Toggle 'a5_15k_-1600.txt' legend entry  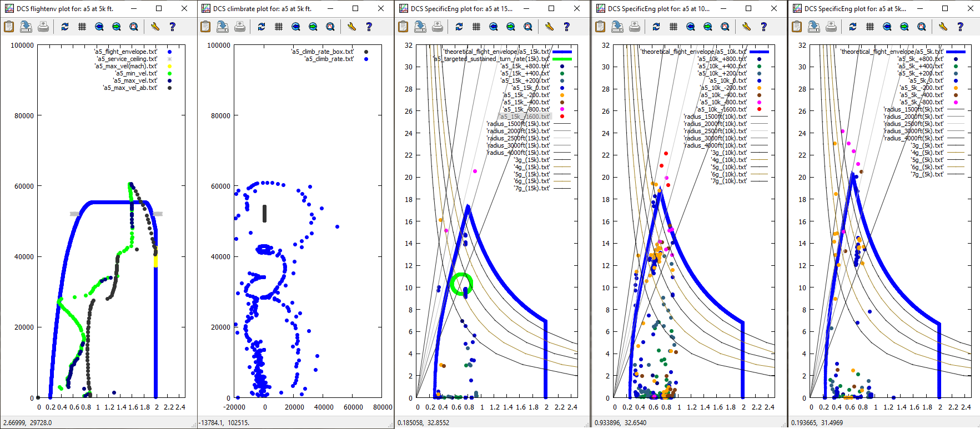[x=524, y=117]
